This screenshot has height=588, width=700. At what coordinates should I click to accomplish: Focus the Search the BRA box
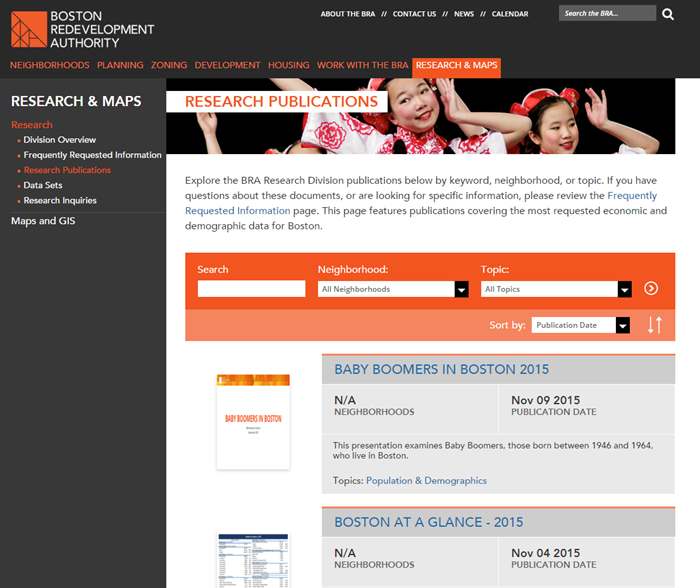[x=606, y=14]
